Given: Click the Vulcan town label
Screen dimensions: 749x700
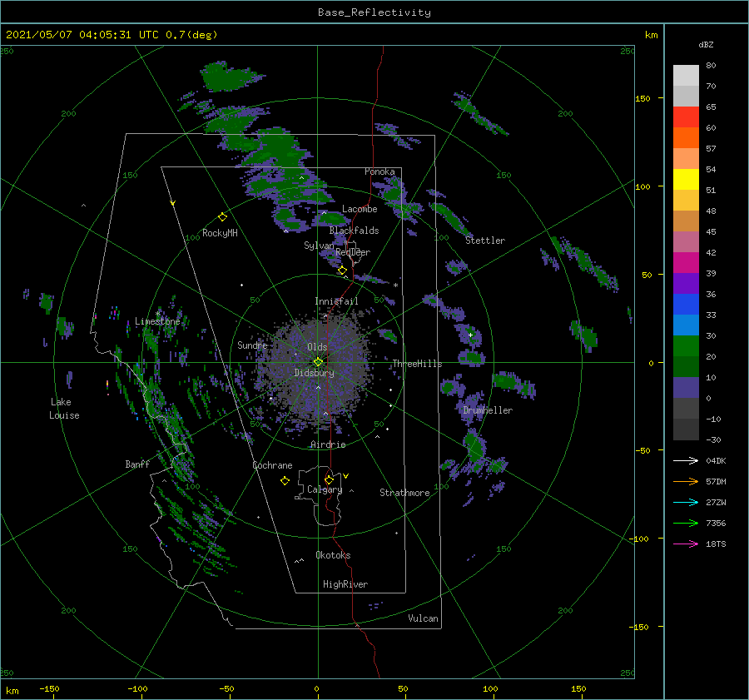Looking at the screenshot, I should [x=423, y=618].
